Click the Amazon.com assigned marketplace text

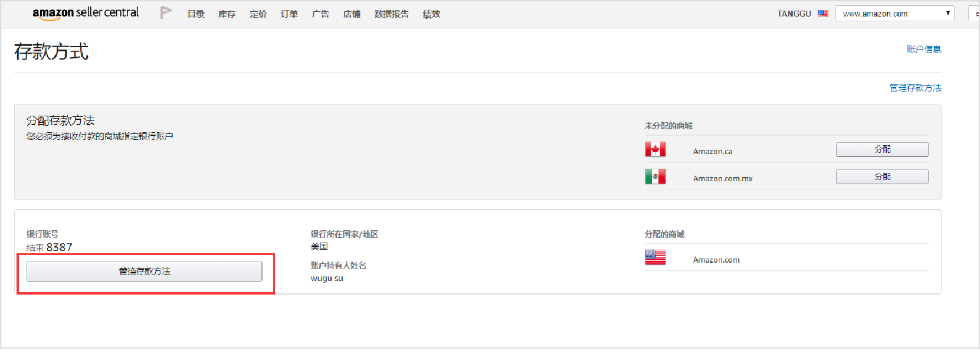(716, 260)
